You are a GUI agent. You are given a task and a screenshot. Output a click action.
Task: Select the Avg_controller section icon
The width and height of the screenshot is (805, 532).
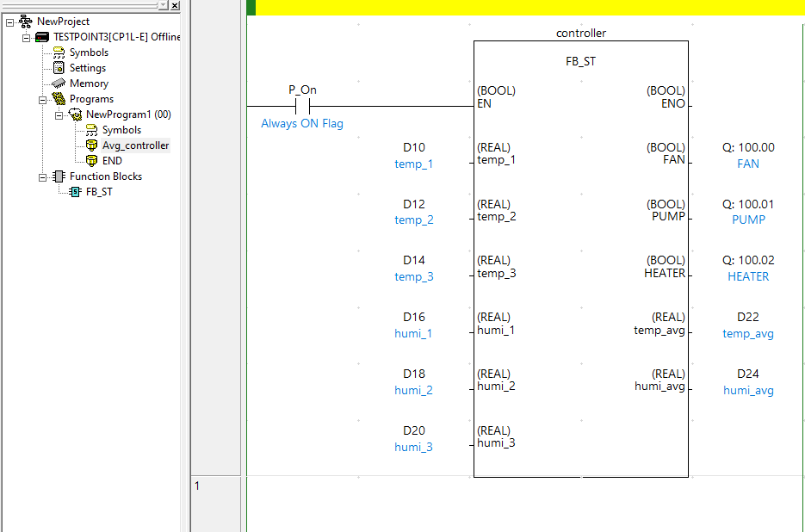click(91, 145)
